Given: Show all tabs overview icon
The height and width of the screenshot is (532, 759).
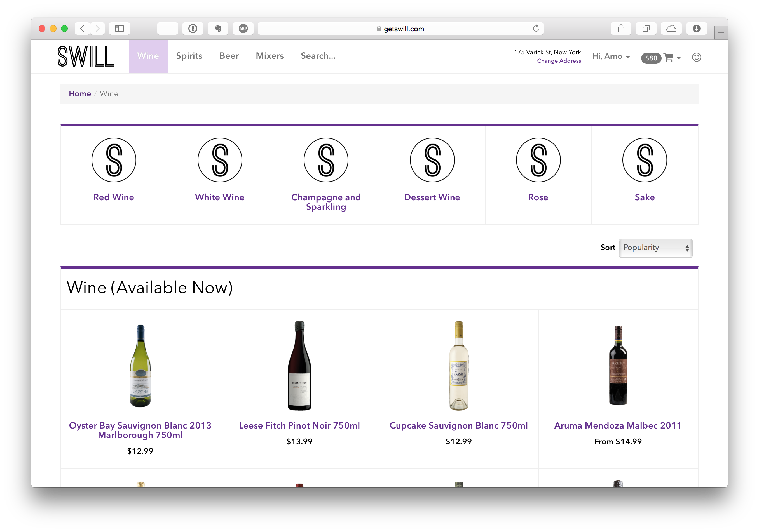Looking at the screenshot, I should [646, 29].
